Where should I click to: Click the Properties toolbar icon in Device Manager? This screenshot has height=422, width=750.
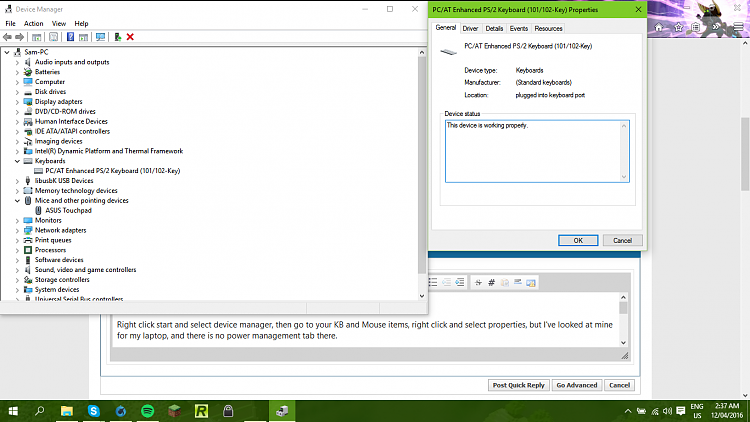(x=54, y=37)
